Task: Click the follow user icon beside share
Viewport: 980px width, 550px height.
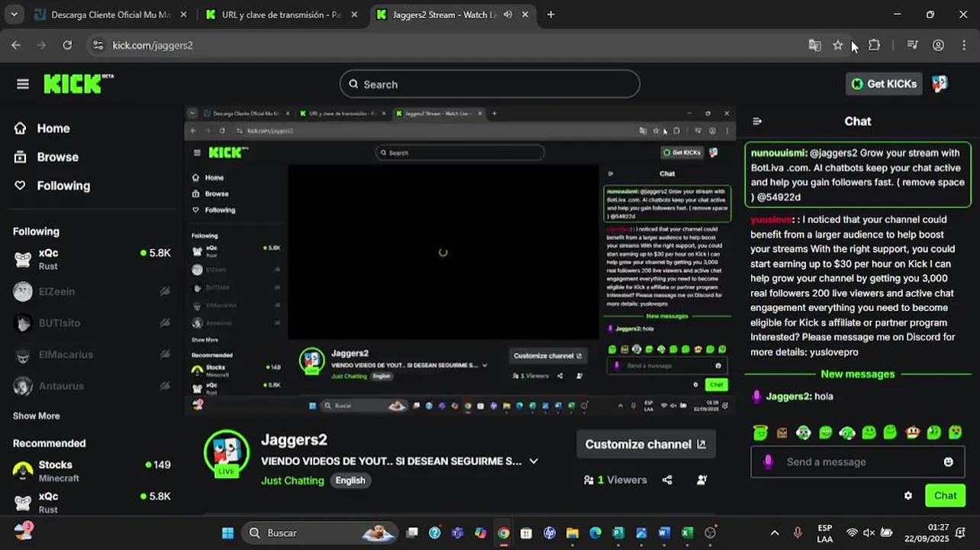Action: coord(701,480)
